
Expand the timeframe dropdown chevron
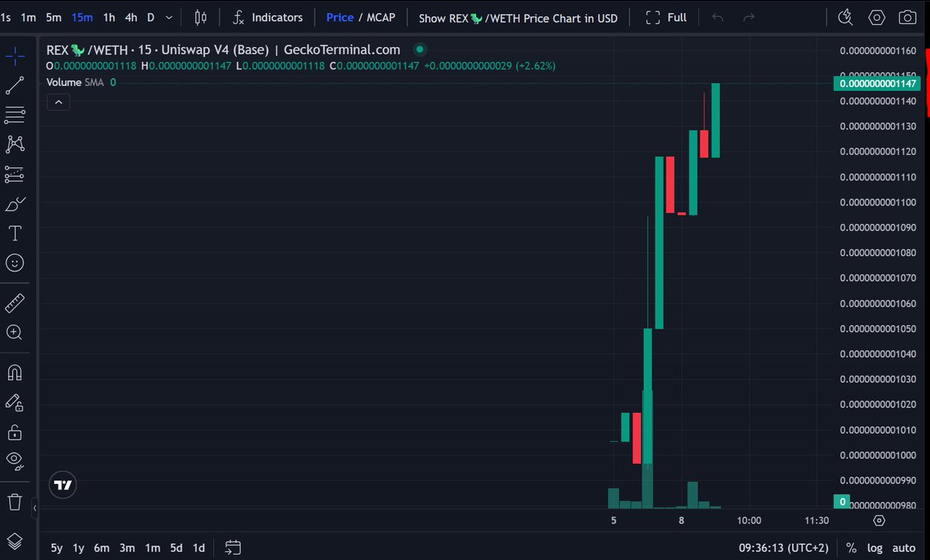tap(169, 17)
